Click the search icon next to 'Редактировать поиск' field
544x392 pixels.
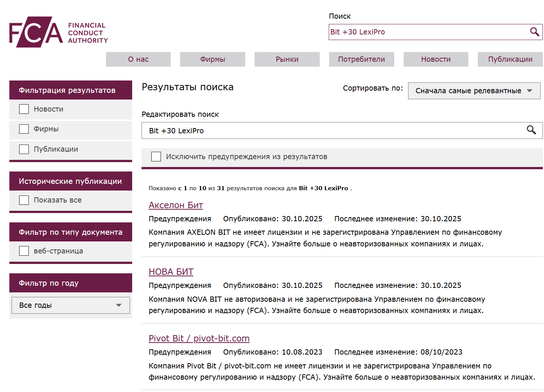point(532,130)
